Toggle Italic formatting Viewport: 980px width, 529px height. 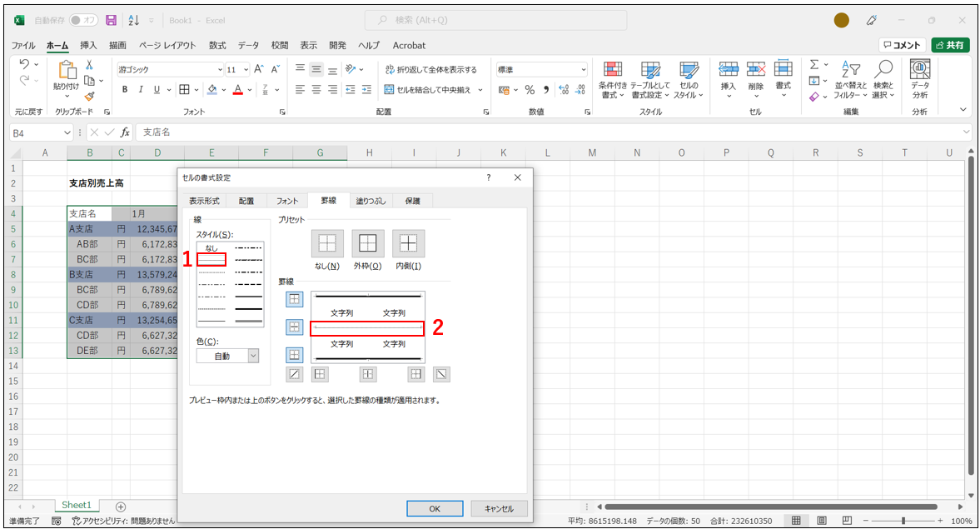141,89
